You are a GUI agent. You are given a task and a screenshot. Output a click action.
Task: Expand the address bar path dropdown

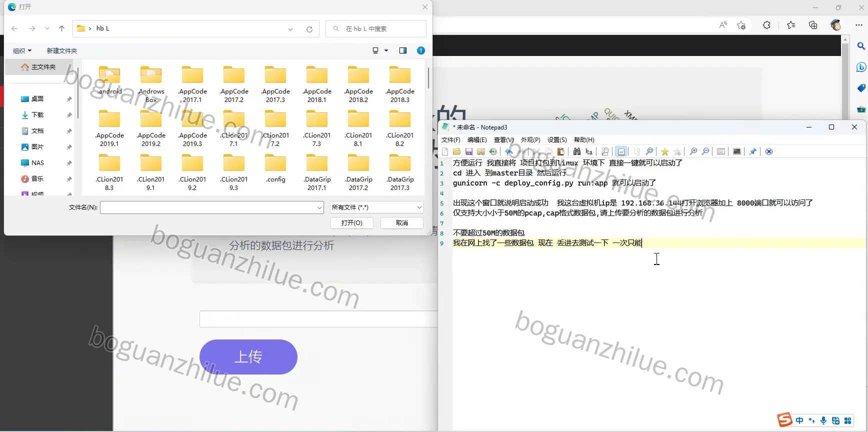coord(290,29)
